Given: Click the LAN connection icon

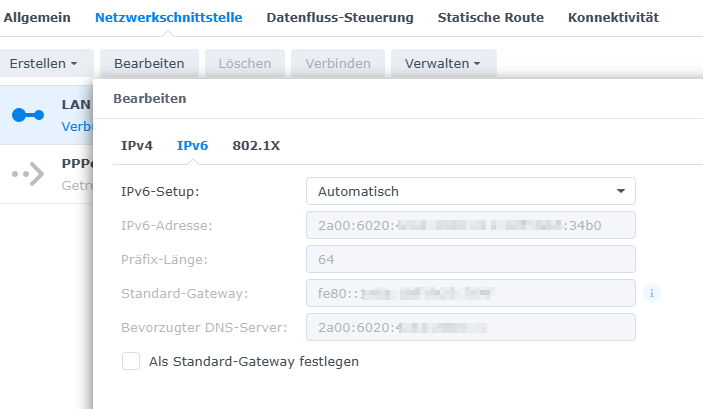Looking at the screenshot, I should [x=28, y=115].
